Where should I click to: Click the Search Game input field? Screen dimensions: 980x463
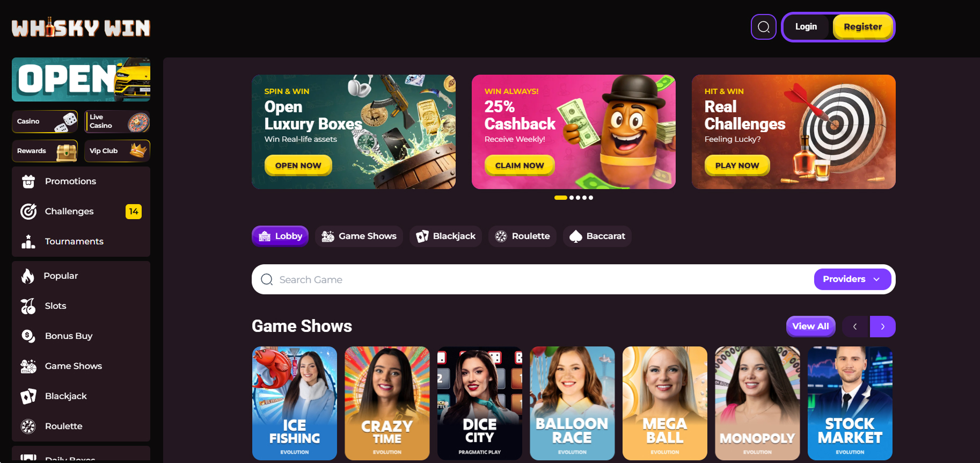pos(537,279)
